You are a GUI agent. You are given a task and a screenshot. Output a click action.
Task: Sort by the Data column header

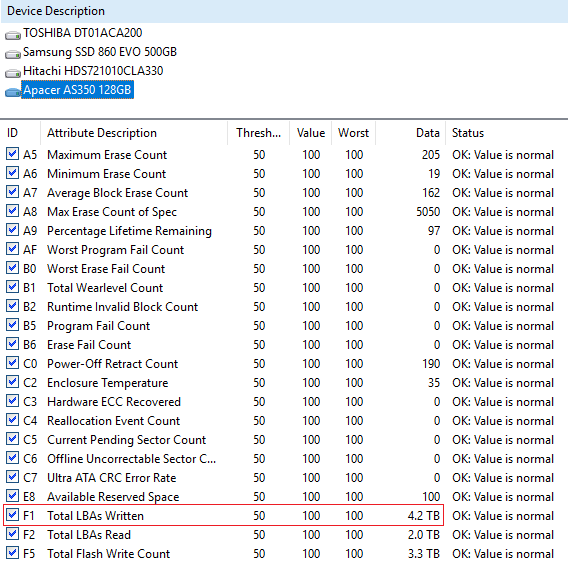pos(410,133)
